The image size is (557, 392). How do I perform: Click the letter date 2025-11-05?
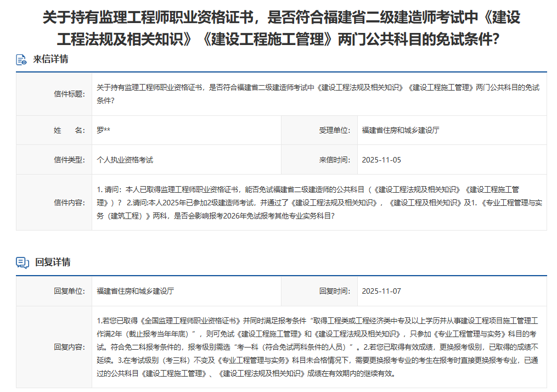381,160
